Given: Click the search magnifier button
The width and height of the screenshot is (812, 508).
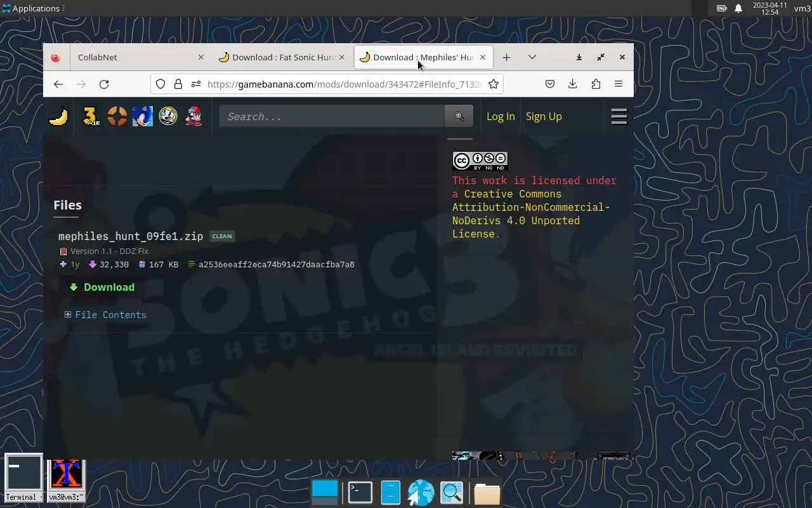Looking at the screenshot, I should pyautogui.click(x=459, y=116).
